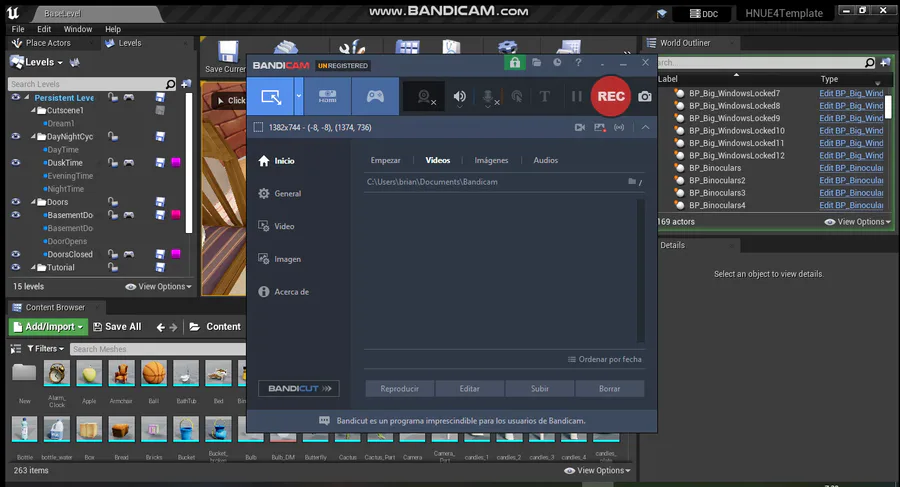Click Edit BP_Binoculars2 link in World Outliner
This screenshot has height=487, width=900.
851,180
